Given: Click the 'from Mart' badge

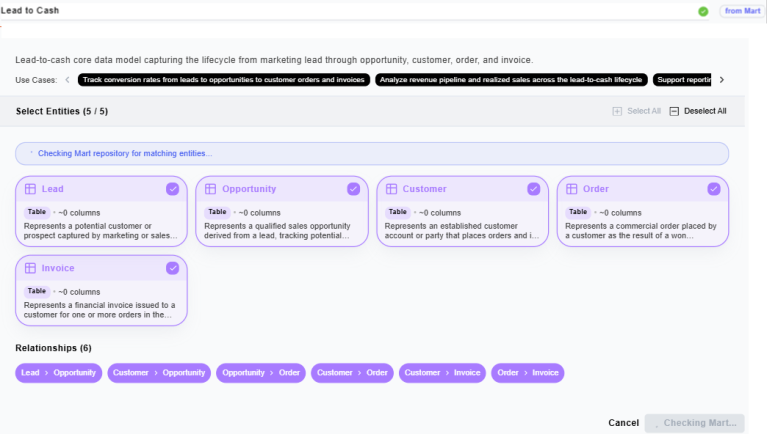Looking at the screenshot, I should pos(742,11).
